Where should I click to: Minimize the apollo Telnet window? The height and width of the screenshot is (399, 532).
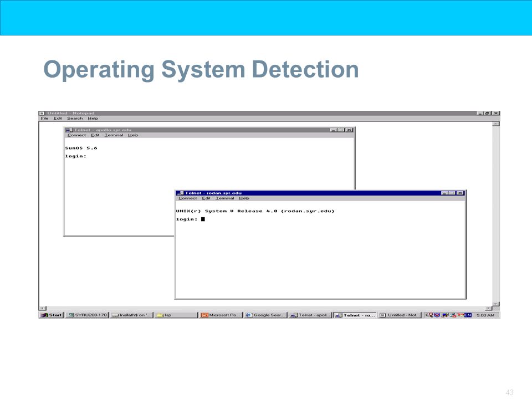(334, 130)
